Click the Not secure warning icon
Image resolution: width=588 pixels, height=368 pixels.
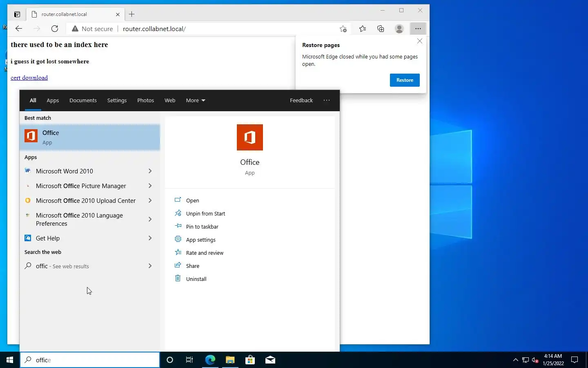[75, 29]
